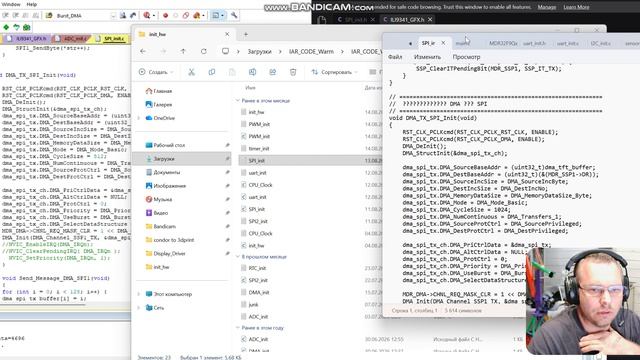This screenshot has height=360, width=640.
Task: Open the Explorer files icon in VS Code
Action: point(322,20)
